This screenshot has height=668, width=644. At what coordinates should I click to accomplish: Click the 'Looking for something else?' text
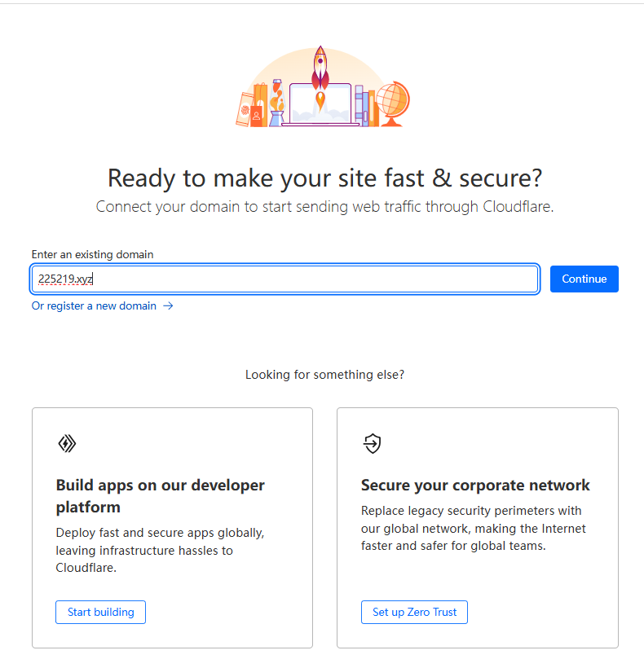click(x=324, y=375)
